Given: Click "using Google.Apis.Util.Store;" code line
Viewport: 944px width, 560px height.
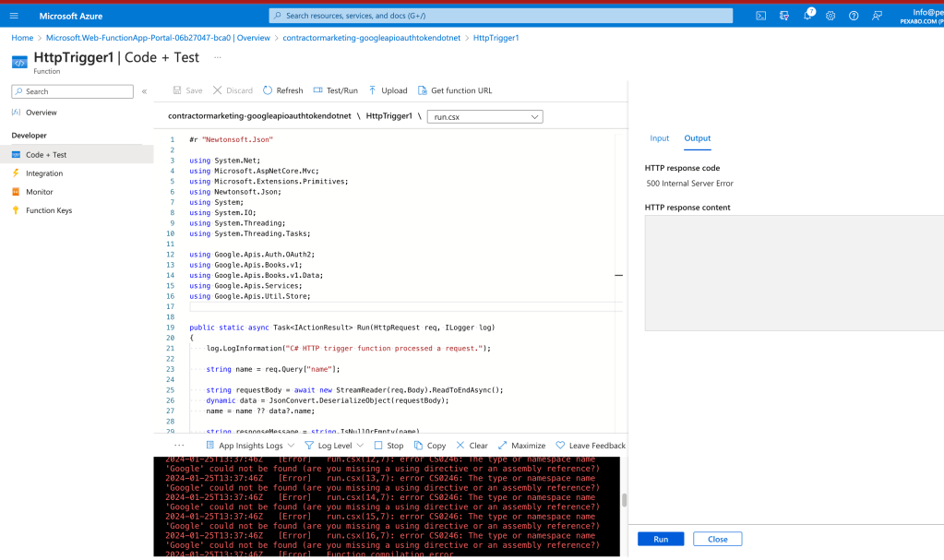Looking at the screenshot, I should 250,296.
